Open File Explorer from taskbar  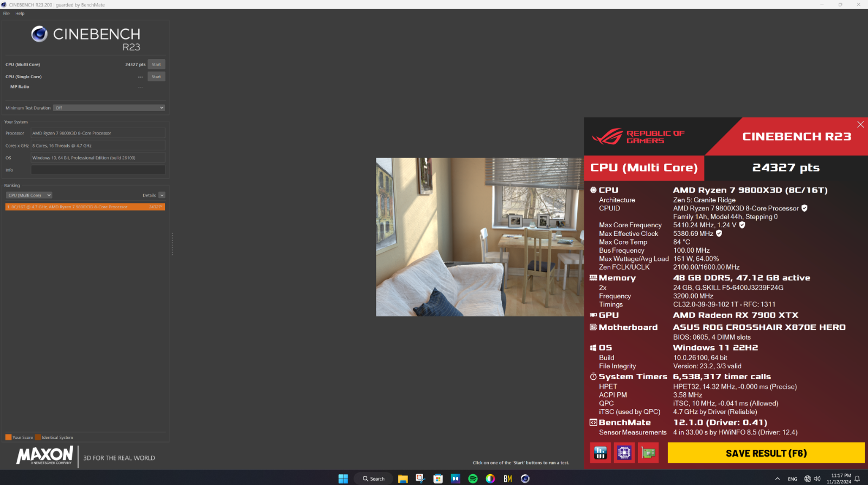tap(403, 478)
